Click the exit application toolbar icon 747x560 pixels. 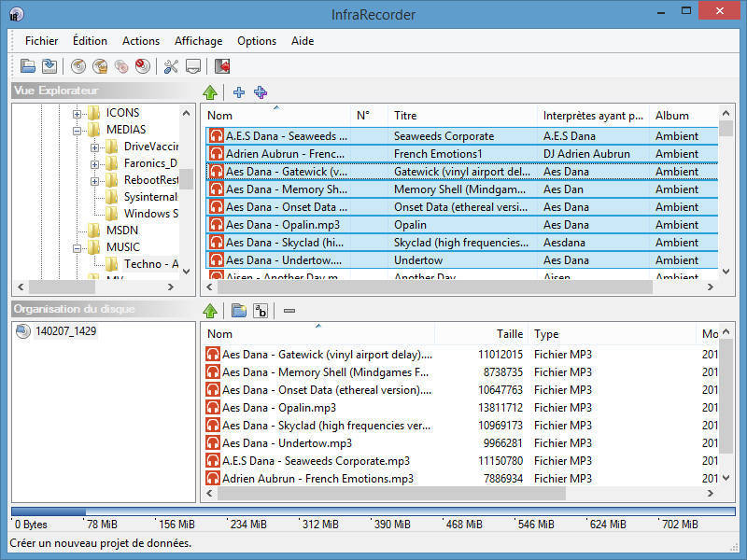[x=222, y=66]
